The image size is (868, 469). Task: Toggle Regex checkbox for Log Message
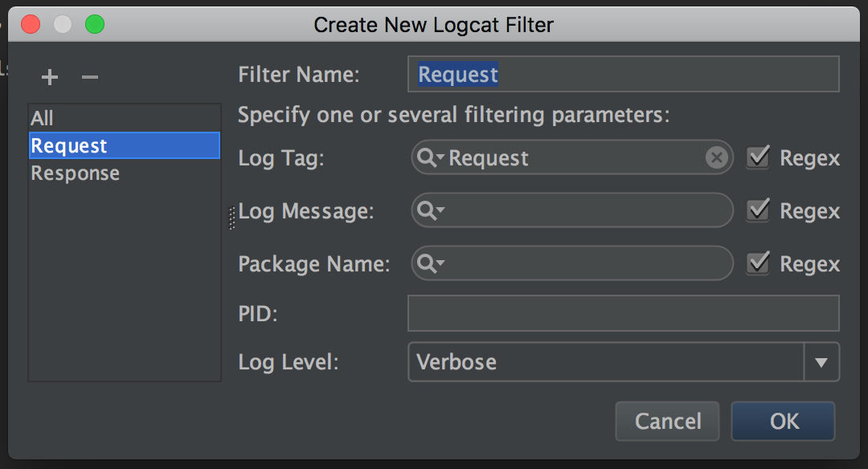tap(758, 210)
